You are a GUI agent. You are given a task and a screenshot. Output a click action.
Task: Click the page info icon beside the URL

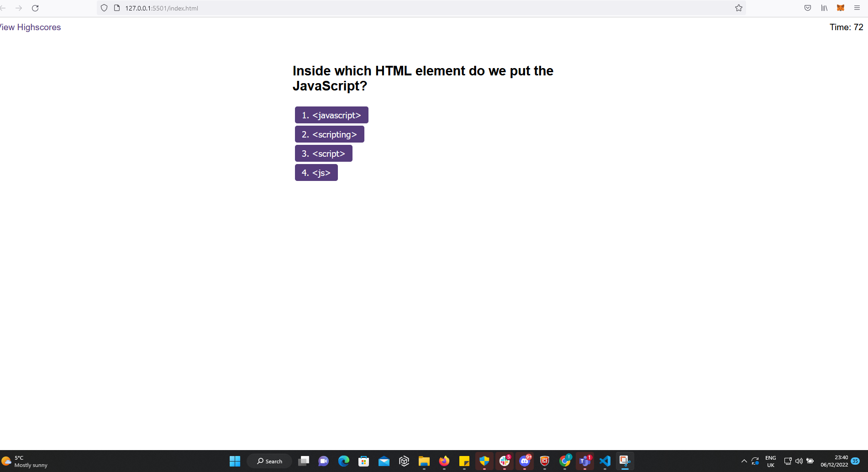click(117, 8)
